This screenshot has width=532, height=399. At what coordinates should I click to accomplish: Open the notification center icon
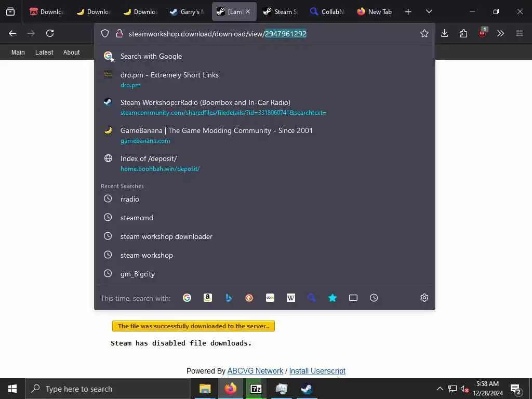tap(516, 389)
